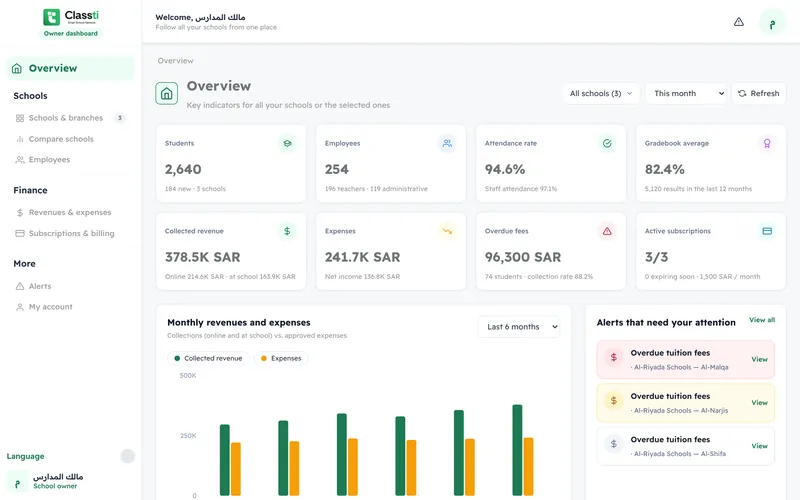
Task: Click the Schools & branches count badge 3
Action: tap(120, 118)
